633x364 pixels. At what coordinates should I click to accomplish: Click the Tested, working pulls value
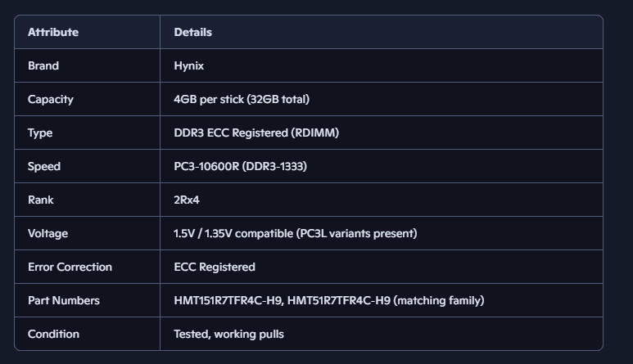point(228,334)
